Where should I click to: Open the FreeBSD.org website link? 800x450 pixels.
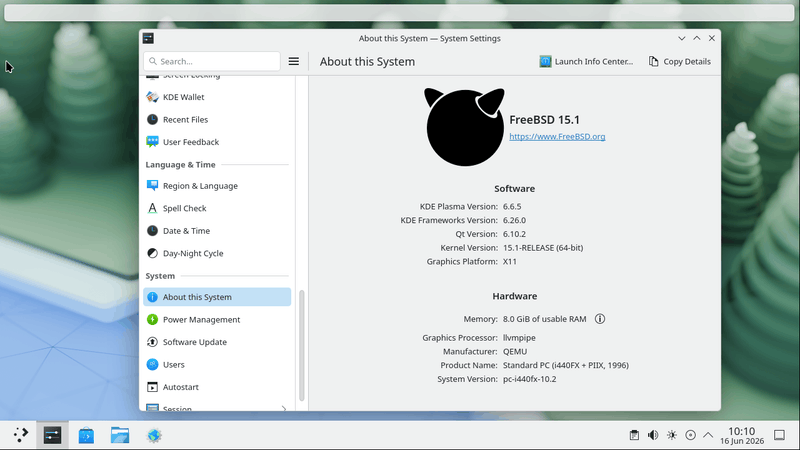[x=557, y=136]
